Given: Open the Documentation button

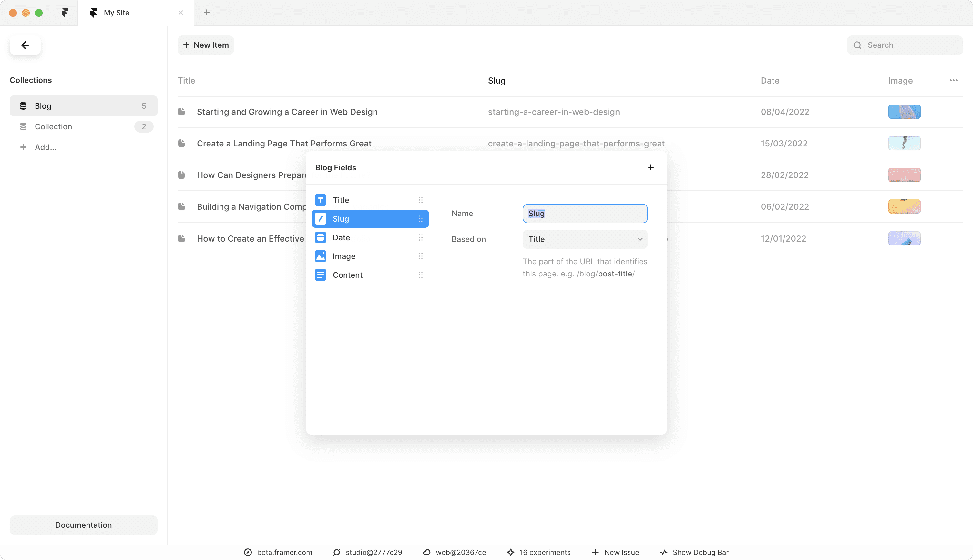Looking at the screenshot, I should (83, 525).
